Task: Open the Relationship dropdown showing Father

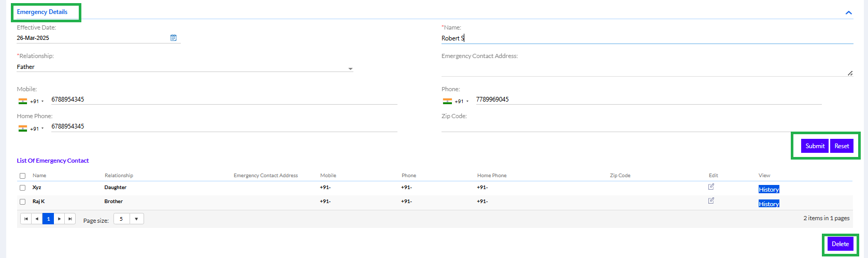Action: (185, 67)
